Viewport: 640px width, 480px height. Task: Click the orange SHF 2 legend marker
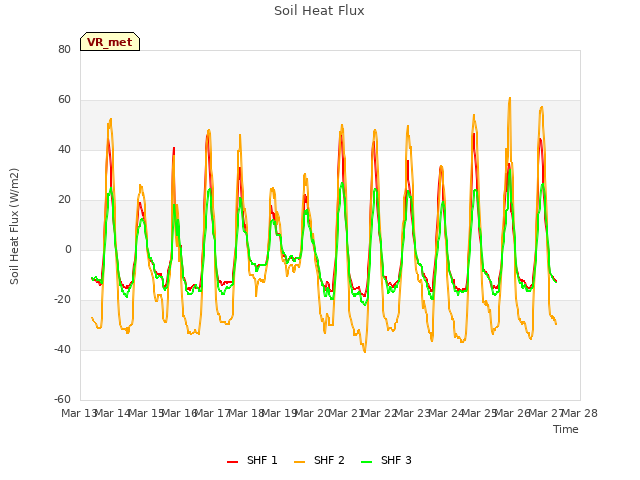point(299,461)
